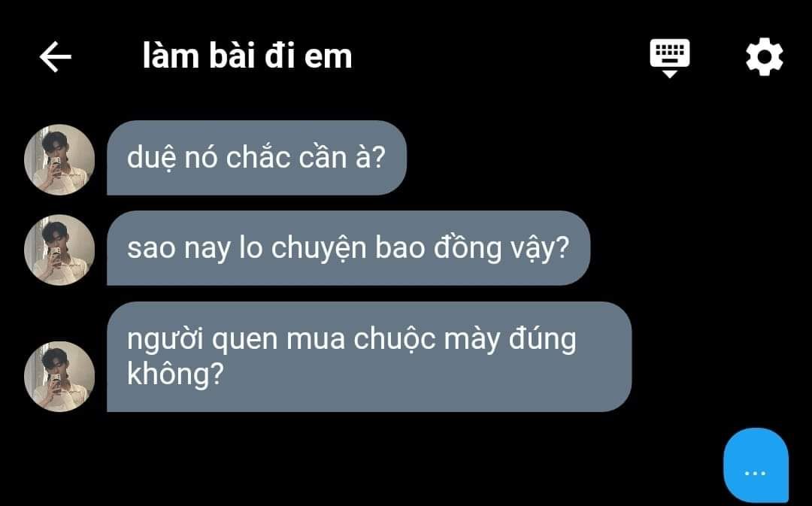Open chat settings via the gear icon
This screenshot has width=812, height=506.
tap(765, 56)
